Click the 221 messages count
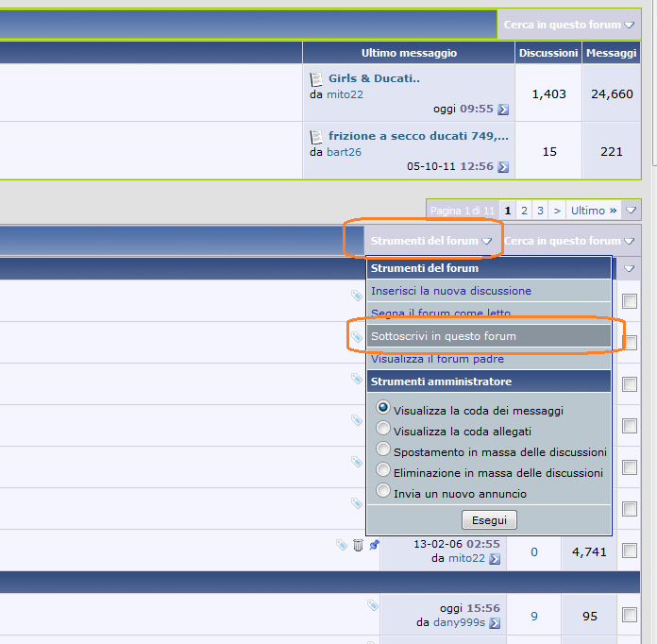Viewport: 657px width, 644px height. (612, 151)
